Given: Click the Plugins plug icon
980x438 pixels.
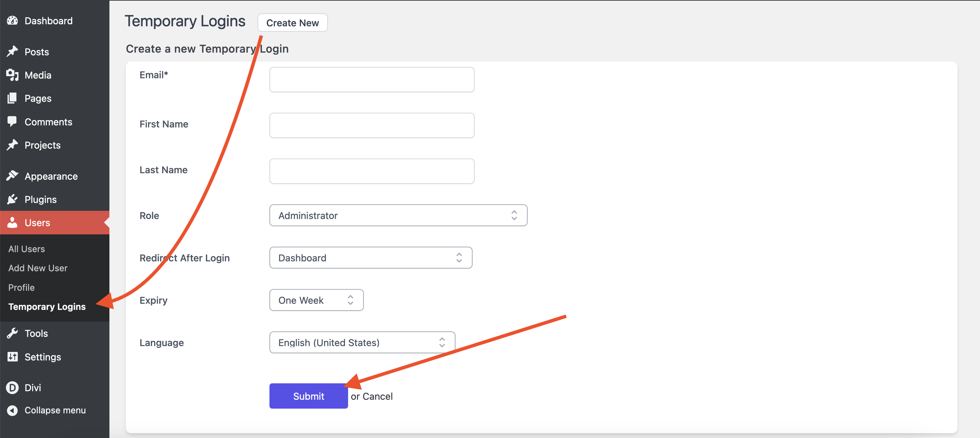Looking at the screenshot, I should (12, 199).
